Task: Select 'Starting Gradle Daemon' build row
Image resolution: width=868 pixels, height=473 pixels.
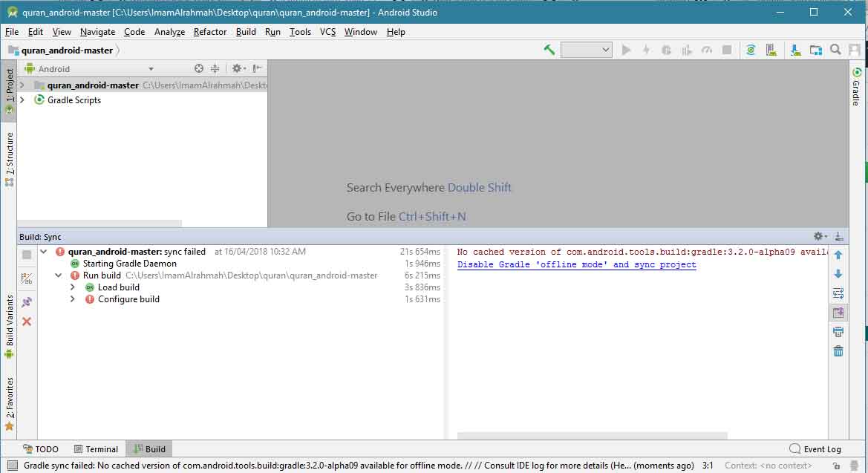Action: click(129, 264)
